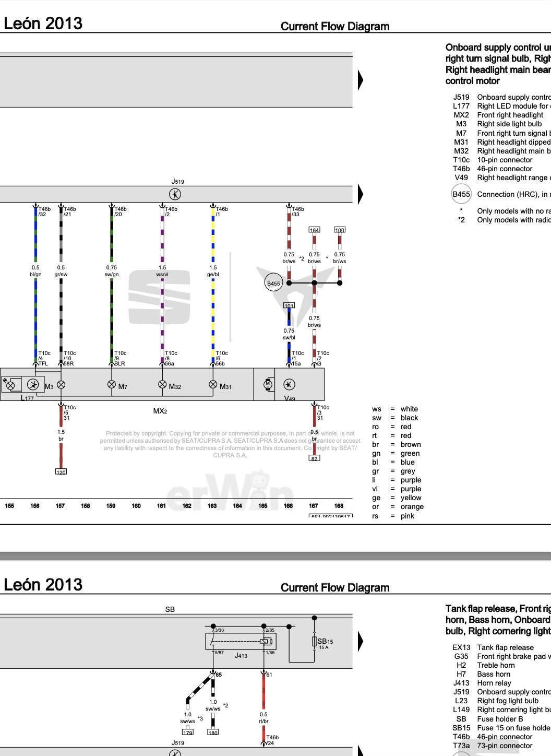Click reference box 180 under sw/ws wire
This screenshot has width=551, height=756.
213,733
